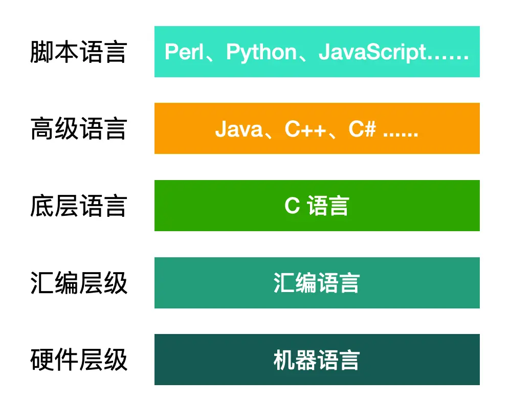Click the word Perl
Viewport: 532px width, 401px height.
coord(184,52)
